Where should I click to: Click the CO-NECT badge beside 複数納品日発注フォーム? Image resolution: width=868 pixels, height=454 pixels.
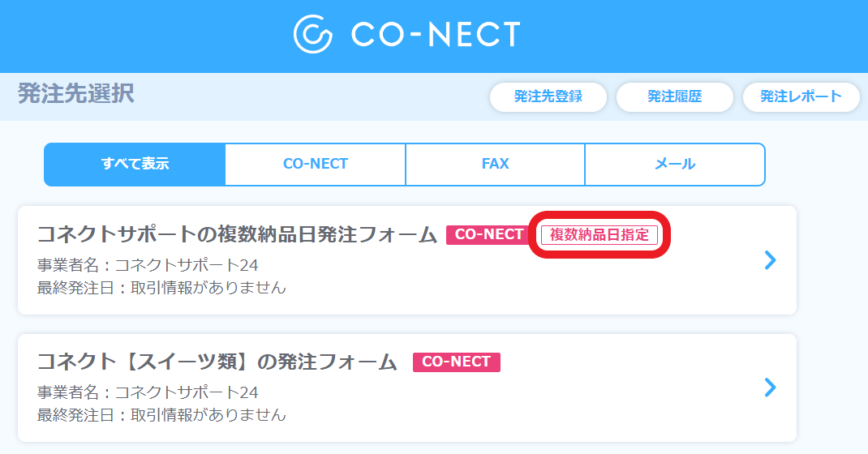pyautogui.click(x=488, y=234)
